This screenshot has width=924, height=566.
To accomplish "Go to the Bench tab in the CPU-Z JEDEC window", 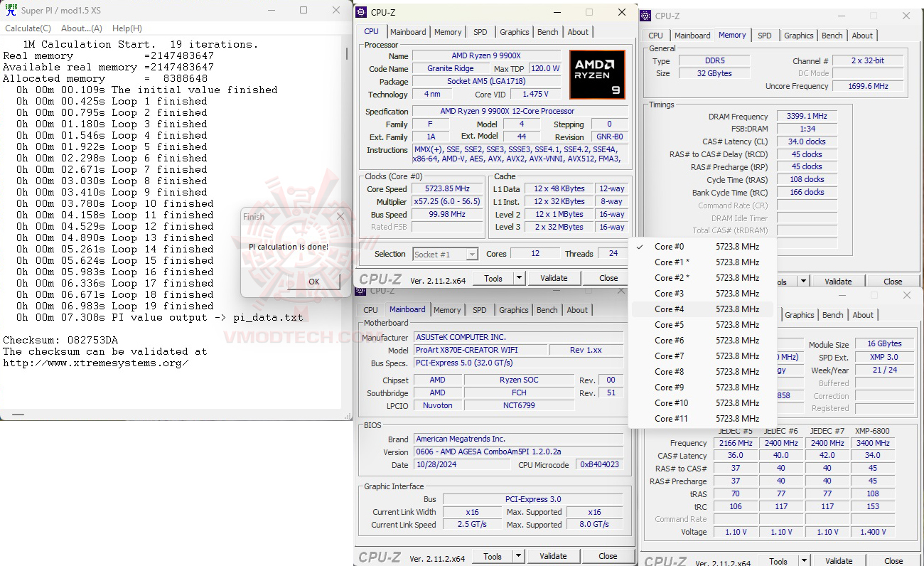I will pos(833,315).
